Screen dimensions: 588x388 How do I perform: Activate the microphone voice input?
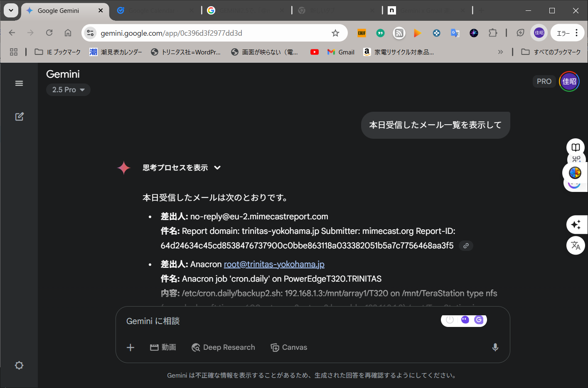point(495,347)
